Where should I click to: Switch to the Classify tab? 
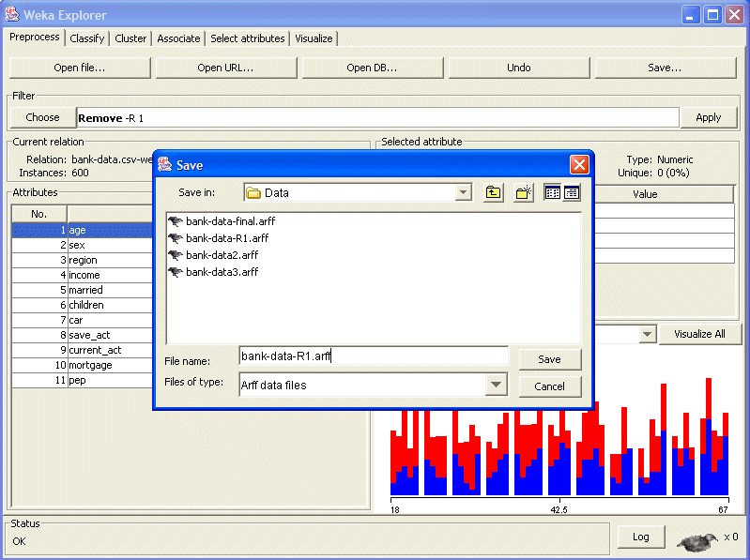click(x=87, y=38)
